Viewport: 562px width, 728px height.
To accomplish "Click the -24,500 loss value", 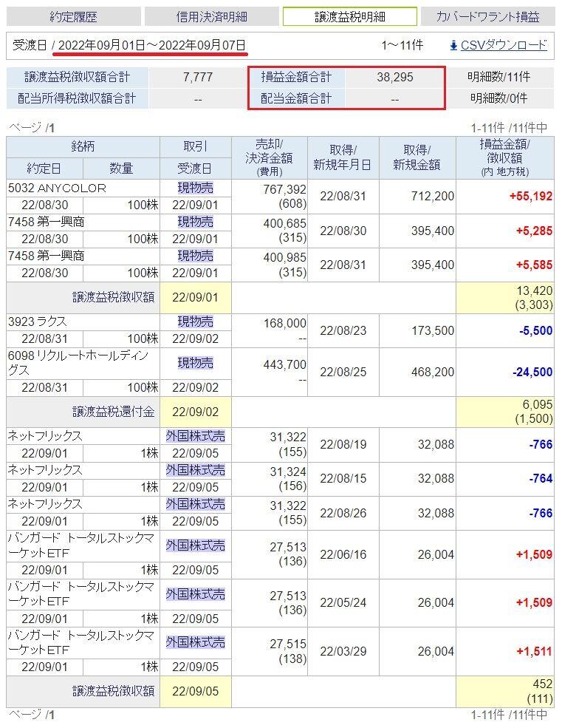I will 532,372.
